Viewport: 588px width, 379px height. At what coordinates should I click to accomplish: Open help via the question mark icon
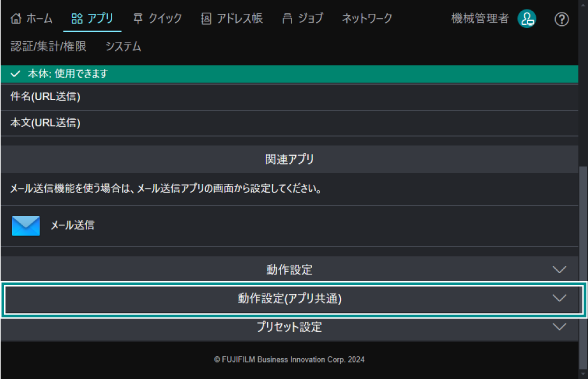[561, 19]
